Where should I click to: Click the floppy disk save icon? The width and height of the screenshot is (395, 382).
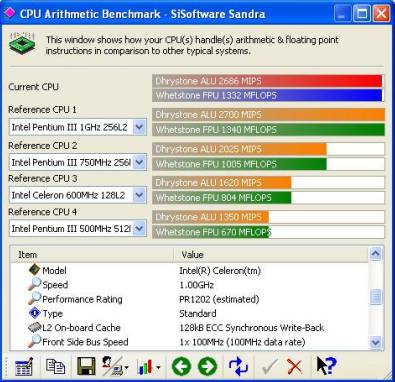pos(86,366)
